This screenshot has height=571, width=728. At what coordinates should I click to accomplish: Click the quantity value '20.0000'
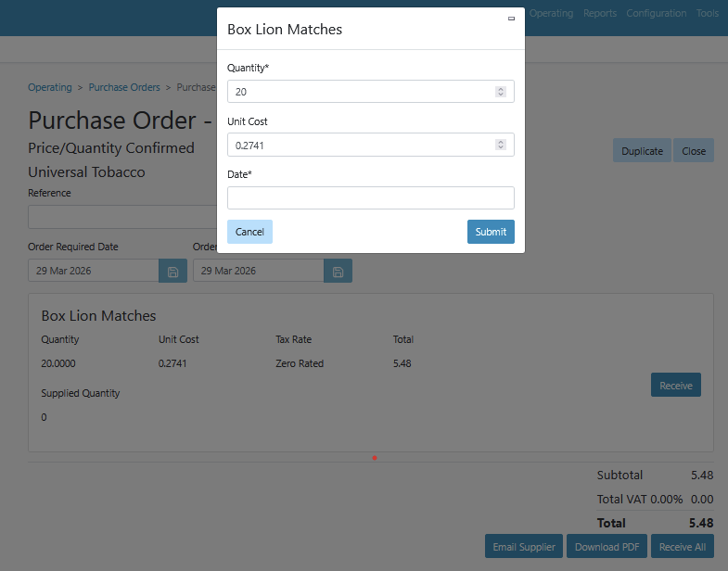[x=58, y=363]
